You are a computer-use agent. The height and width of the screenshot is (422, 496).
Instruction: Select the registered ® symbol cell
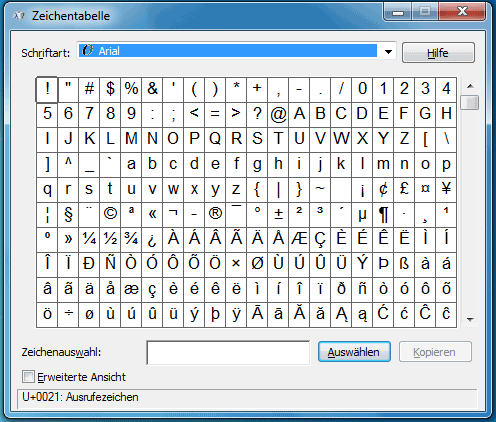pos(215,215)
